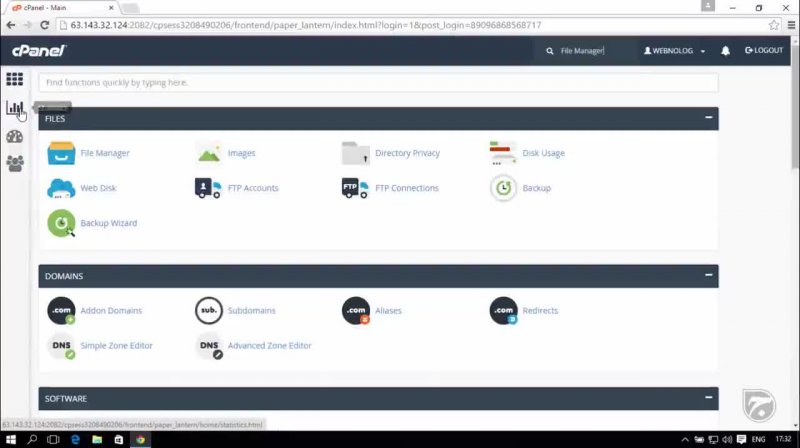This screenshot has height=448, width=800.
Task: Click the notifications bell icon
Action: point(725,50)
